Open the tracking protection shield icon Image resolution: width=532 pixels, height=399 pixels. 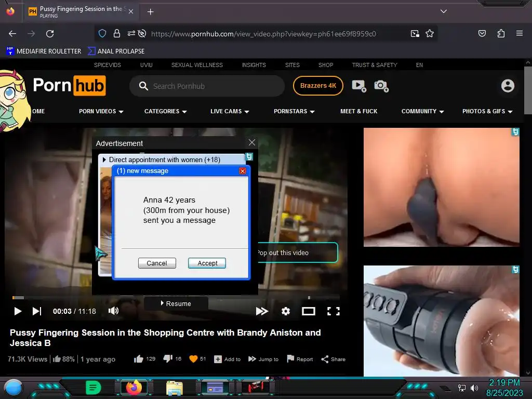tap(102, 33)
